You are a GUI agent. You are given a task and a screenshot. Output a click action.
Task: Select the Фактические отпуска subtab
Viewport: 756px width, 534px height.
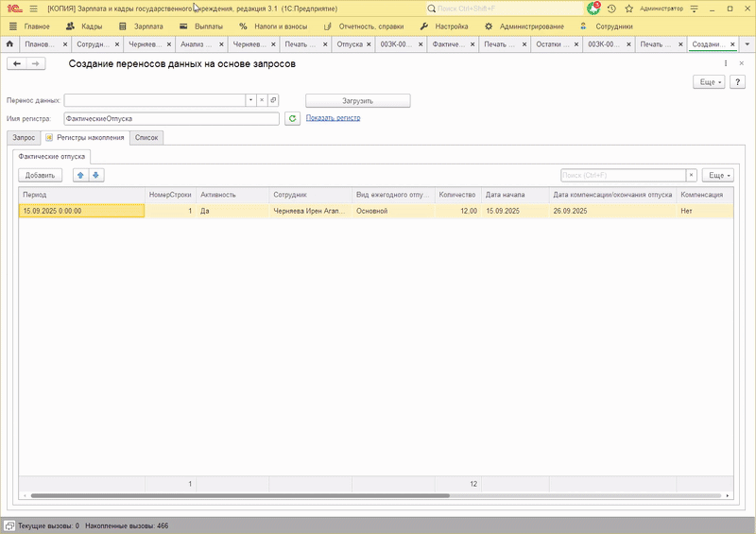click(52, 156)
